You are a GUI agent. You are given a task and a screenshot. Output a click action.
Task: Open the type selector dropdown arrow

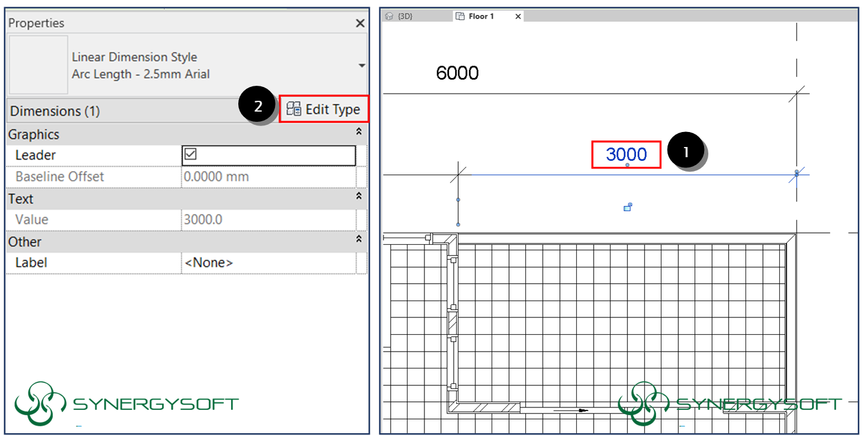coord(361,65)
